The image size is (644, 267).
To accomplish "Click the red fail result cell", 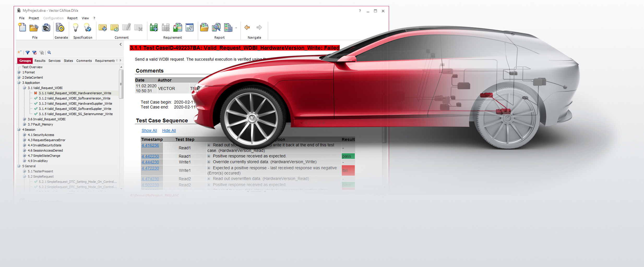I will [348, 170].
